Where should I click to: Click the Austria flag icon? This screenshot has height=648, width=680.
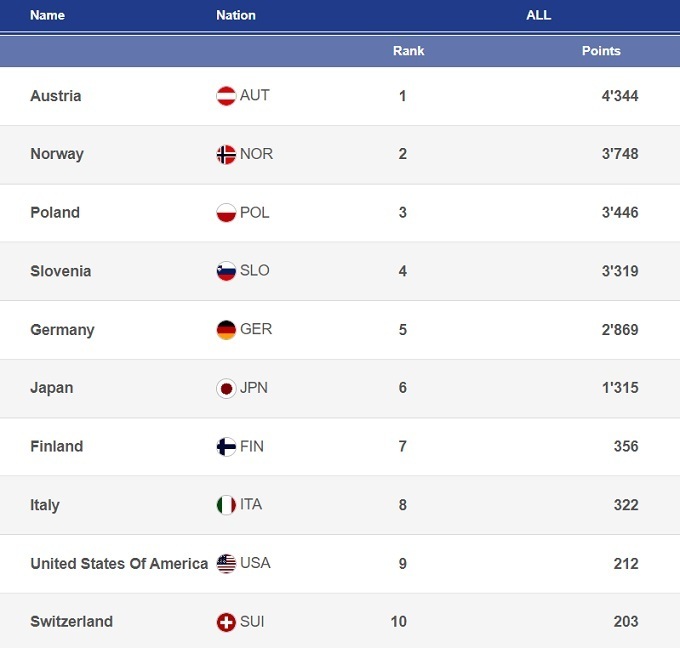[x=226, y=96]
